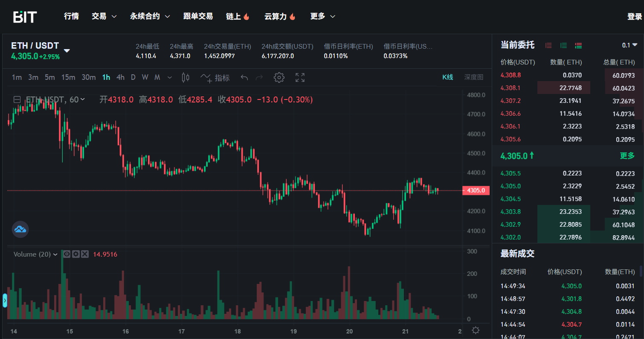Click the blue cloud chart badge

[20, 229]
